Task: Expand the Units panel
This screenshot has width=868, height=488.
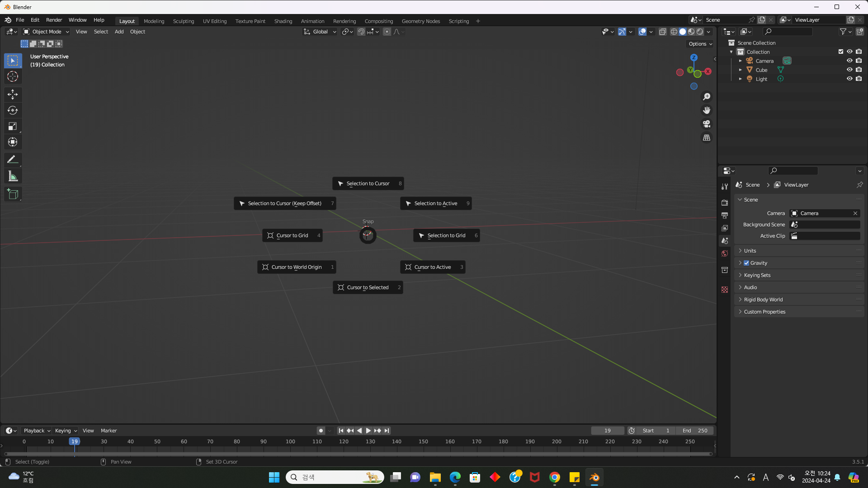Action: click(x=750, y=251)
